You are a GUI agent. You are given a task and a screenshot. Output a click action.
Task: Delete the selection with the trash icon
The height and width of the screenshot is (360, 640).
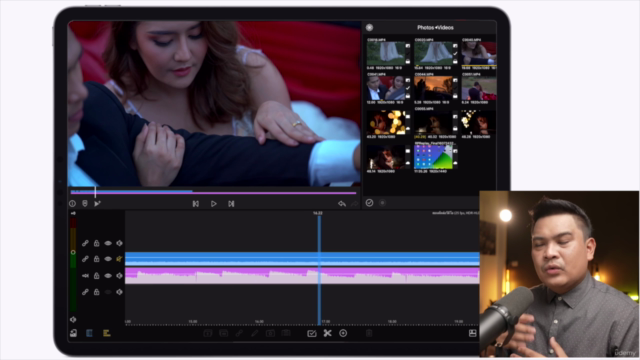click(x=369, y=333)
